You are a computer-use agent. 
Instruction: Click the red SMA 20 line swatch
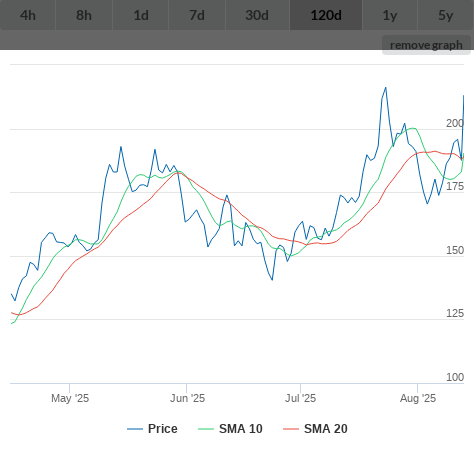coord(291,429)
